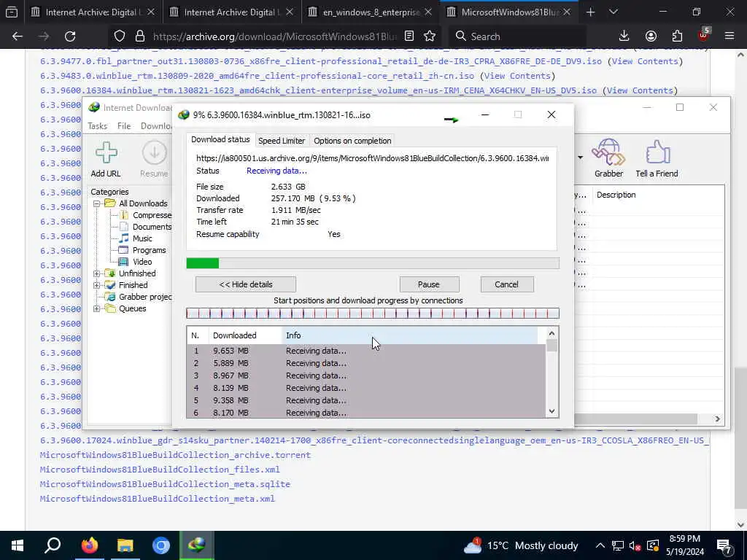
Task: Open the Windows Start menu
Action: 18,545
